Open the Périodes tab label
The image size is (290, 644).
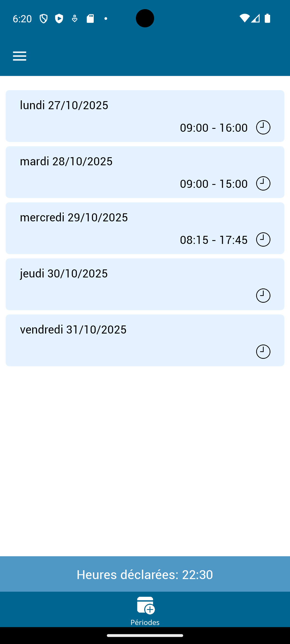click(145, 622)
